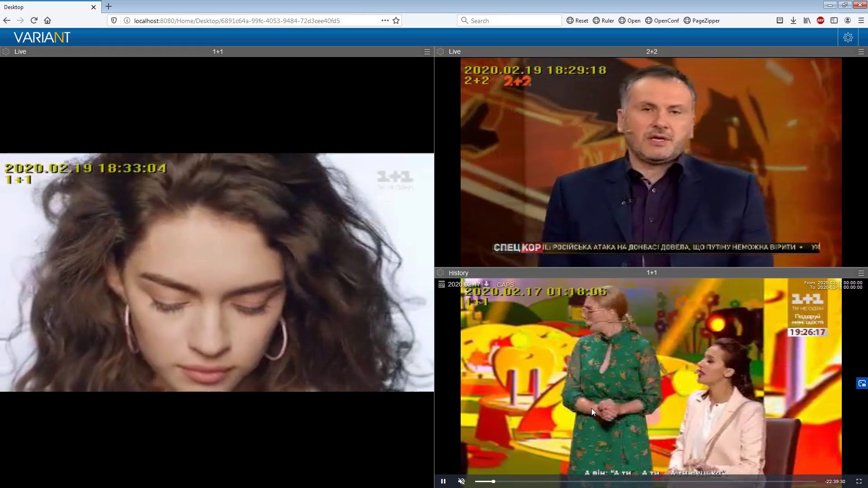Click the History playback progress slider
The width and height of the screenshot is (868, 488).
tap(646, 481)
